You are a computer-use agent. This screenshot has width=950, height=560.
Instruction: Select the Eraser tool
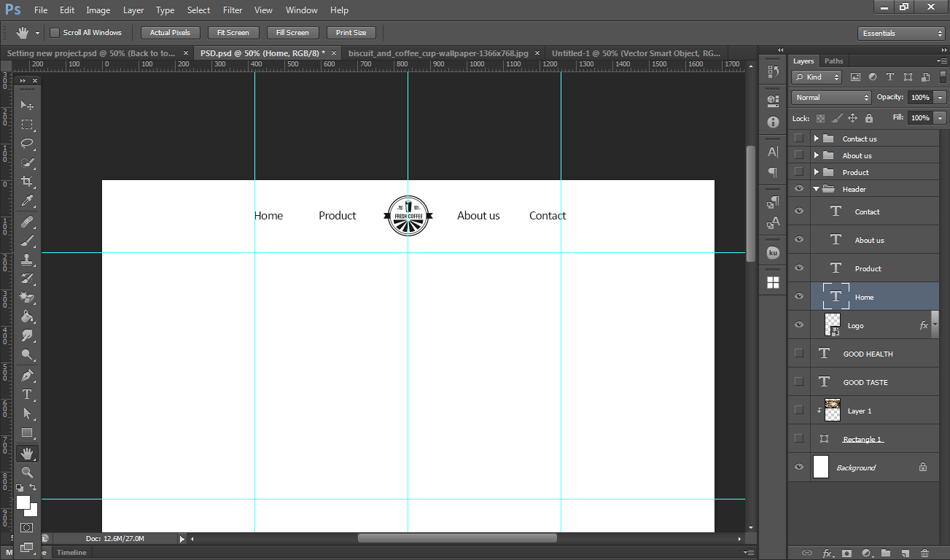pos(27,297)
